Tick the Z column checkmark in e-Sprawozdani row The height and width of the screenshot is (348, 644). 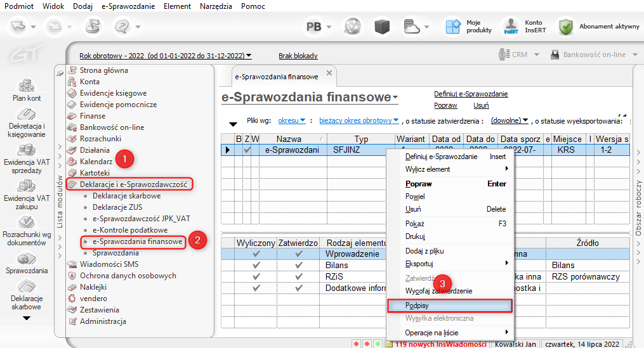pos(247,150)
